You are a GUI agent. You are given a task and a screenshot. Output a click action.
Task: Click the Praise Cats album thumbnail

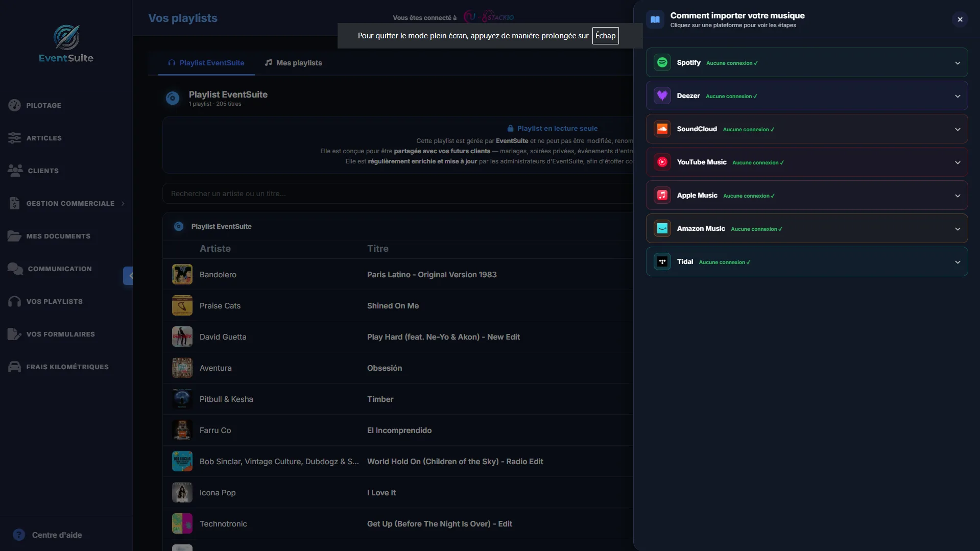pos(182,305)
